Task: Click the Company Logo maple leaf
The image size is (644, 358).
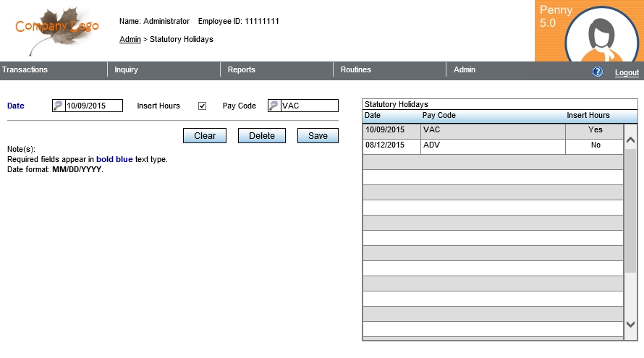Action: pos(56,30)
